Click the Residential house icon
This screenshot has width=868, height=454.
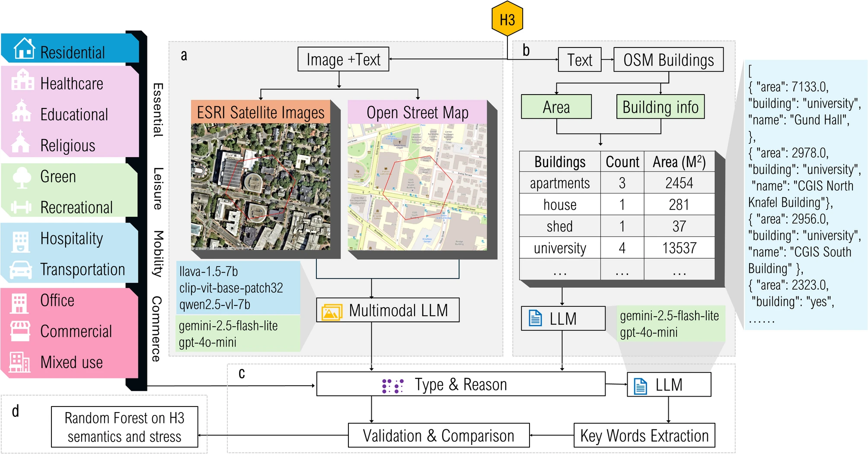(x=24, y=48)
